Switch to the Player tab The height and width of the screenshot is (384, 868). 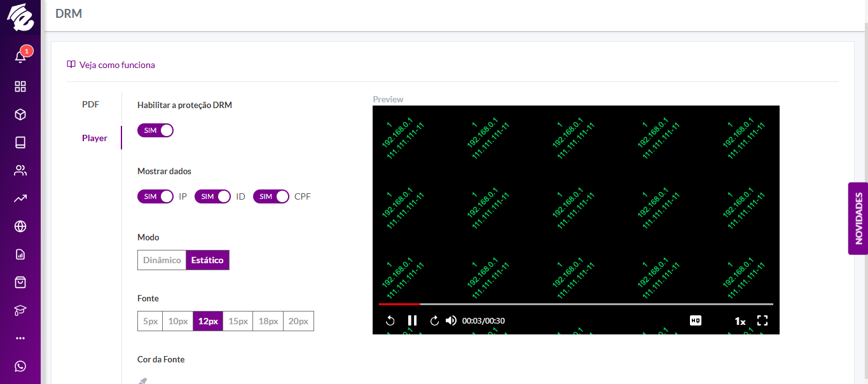coord(95,138)
